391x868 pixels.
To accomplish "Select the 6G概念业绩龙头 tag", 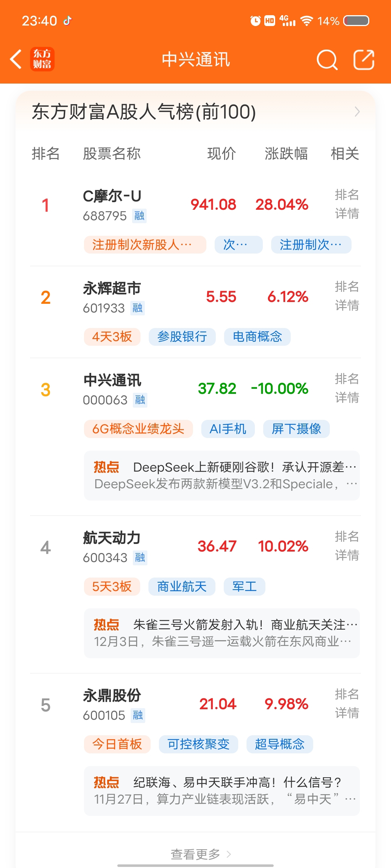I will (138, 429).
